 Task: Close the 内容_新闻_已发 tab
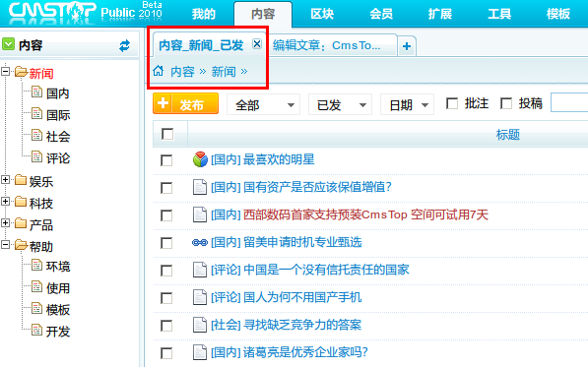pyautogui.click(x=257, y=44)
